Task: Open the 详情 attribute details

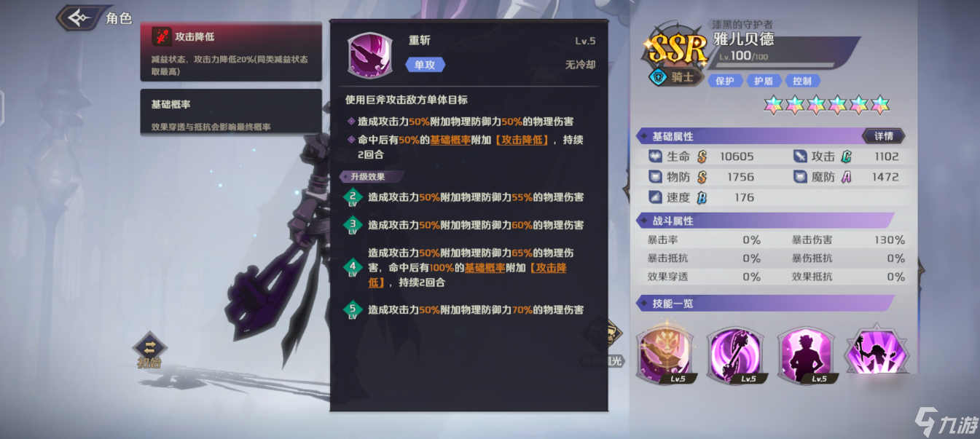Action: pyautogui.click(x=884, y=136)
